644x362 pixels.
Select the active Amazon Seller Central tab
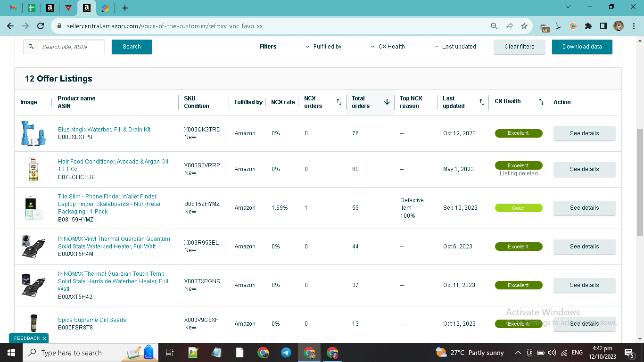click(x=86, y=8)
